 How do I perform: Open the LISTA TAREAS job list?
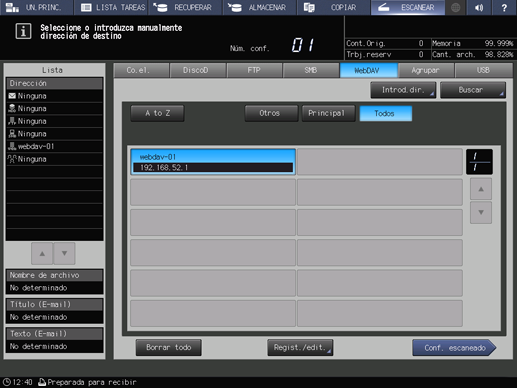coord(111,7)
